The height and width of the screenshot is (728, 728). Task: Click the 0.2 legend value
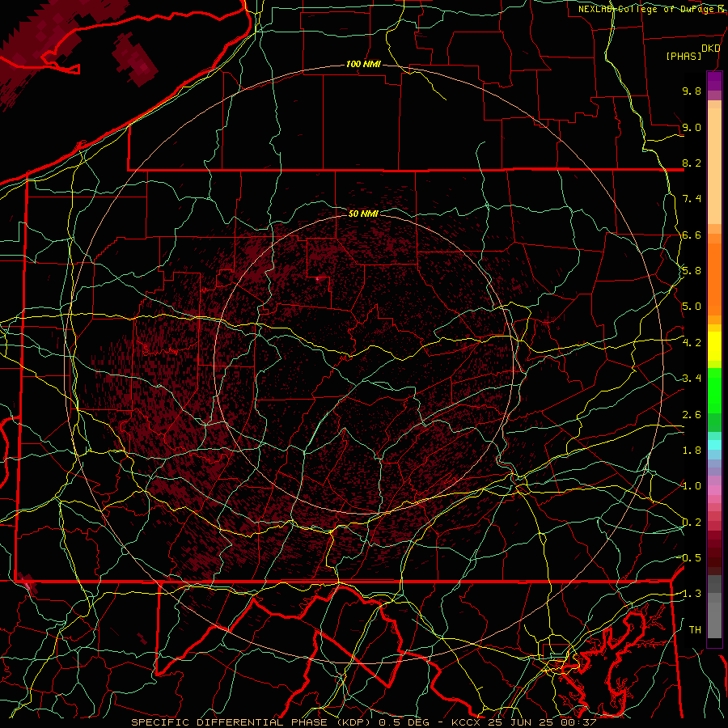pyautogui.click(x=692, y=523)
